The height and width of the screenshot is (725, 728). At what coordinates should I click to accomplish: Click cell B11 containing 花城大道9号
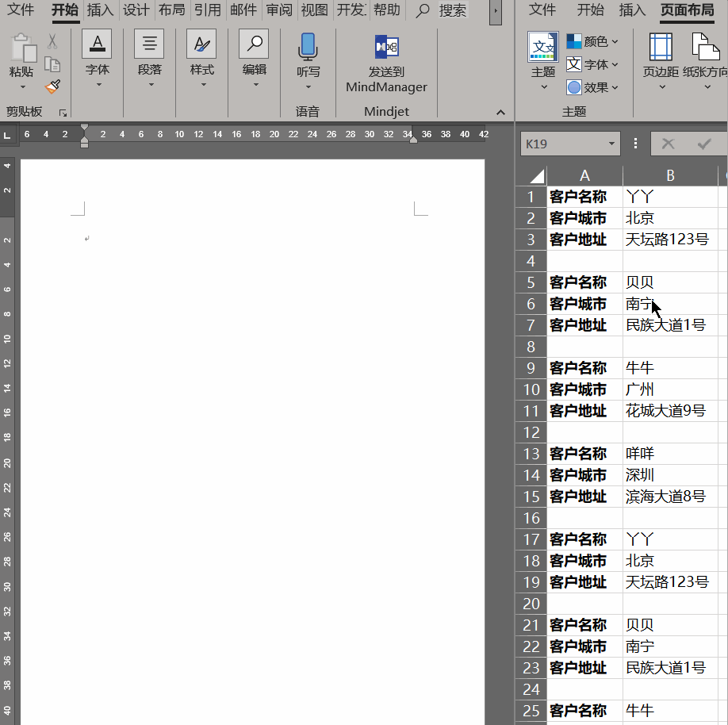click(x=670, y=411)
